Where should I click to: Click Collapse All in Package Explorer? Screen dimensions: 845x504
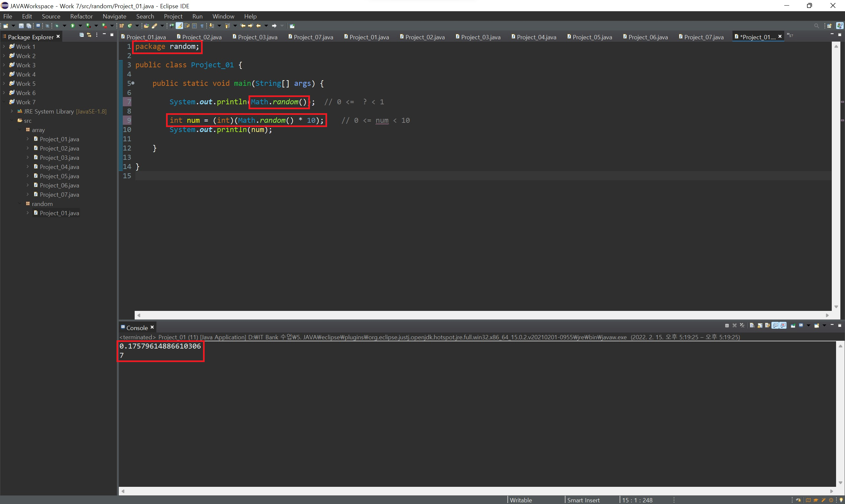tap(82, 35)
